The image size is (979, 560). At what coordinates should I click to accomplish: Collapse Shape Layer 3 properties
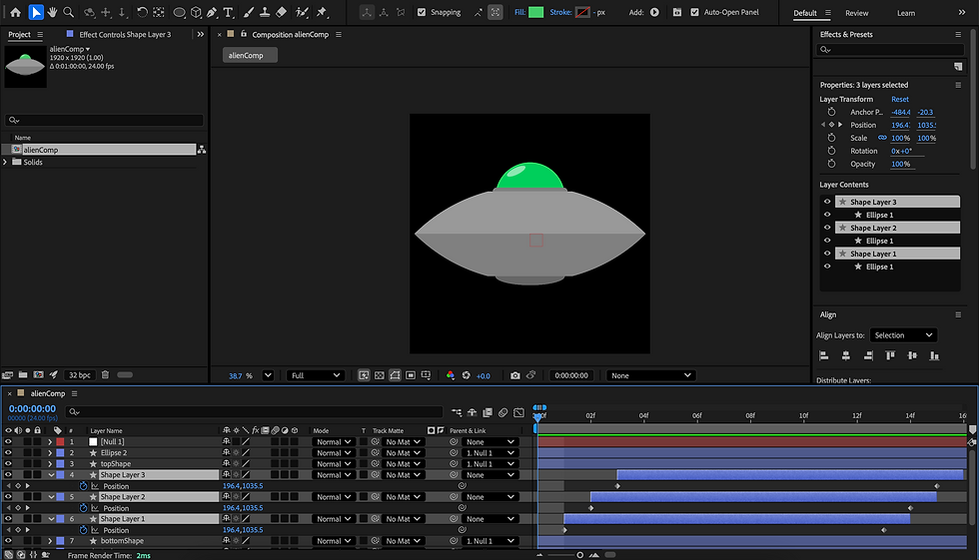[x=51, y=475]
